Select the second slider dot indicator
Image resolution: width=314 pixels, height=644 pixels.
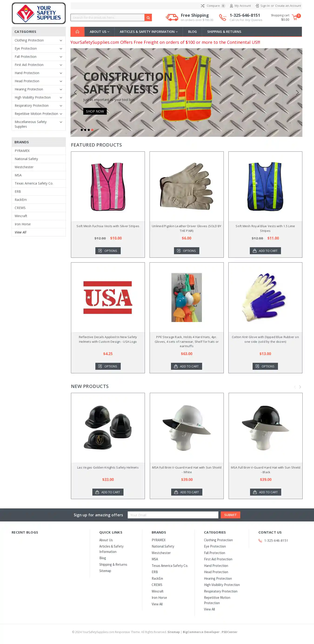85,130
